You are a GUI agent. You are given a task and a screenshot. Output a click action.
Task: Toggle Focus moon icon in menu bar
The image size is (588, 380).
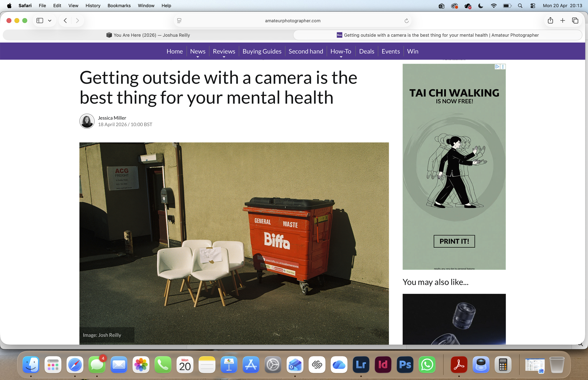[480, 6]
